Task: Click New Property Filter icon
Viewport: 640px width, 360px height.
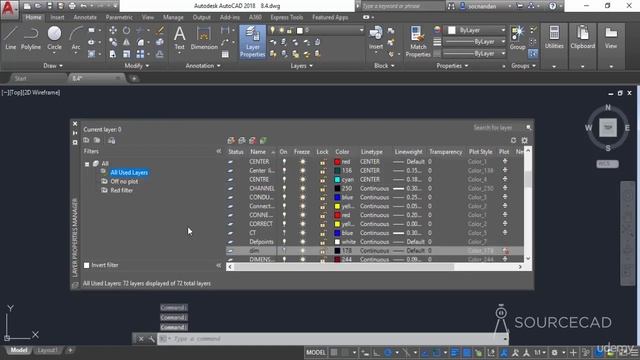Action: click(x=87, y=140)
